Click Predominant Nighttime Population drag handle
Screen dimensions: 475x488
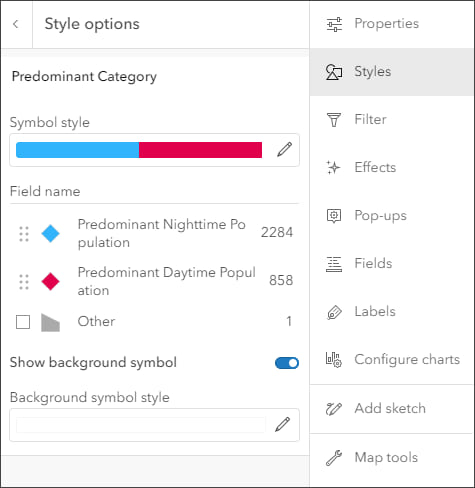[24, 234]
